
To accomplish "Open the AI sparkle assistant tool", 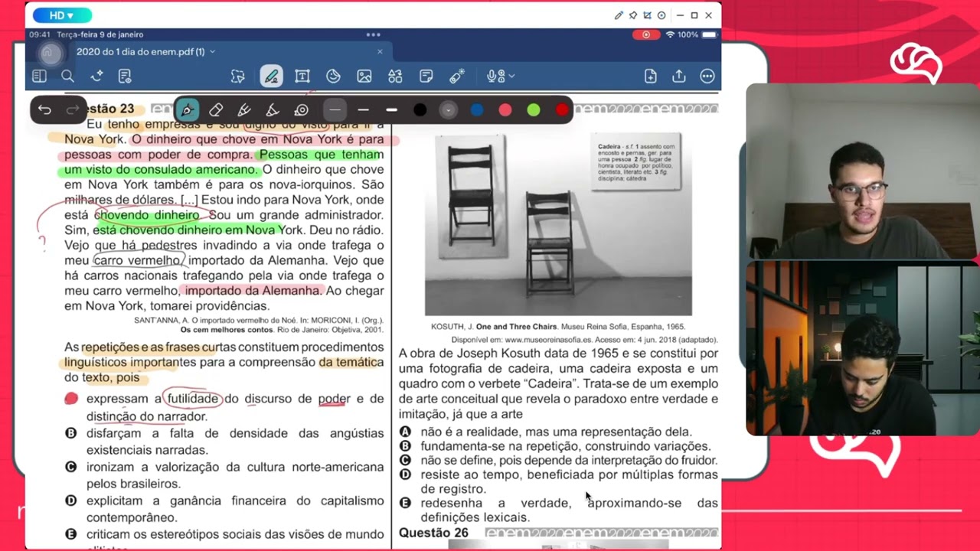I will [x=96, y=76].
